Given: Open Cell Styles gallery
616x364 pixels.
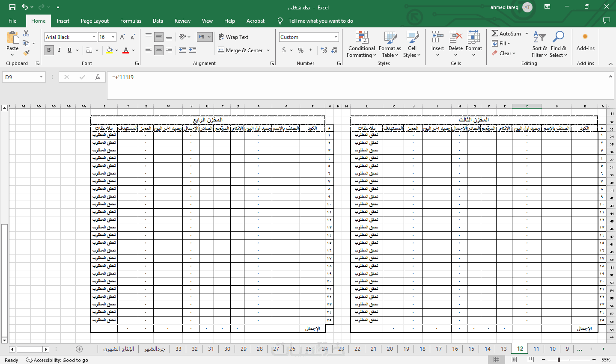Looking at the screenshot, I should (x=412, y=44).
